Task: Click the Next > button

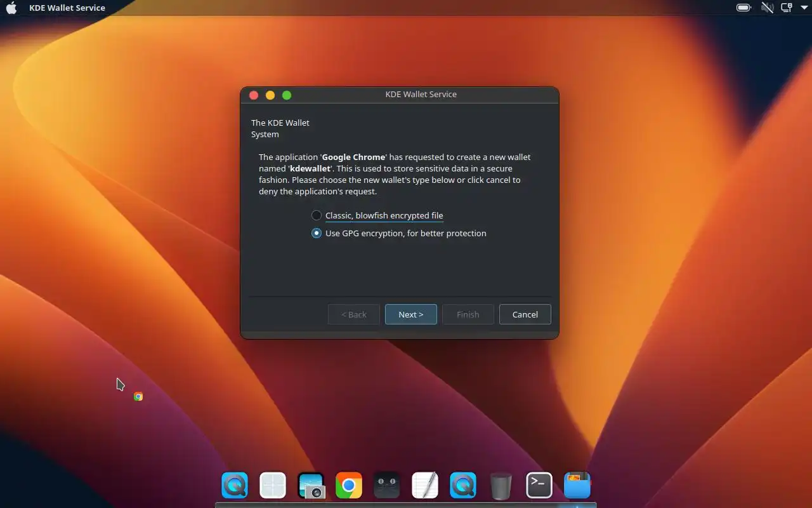Action: tap(411, 314)
